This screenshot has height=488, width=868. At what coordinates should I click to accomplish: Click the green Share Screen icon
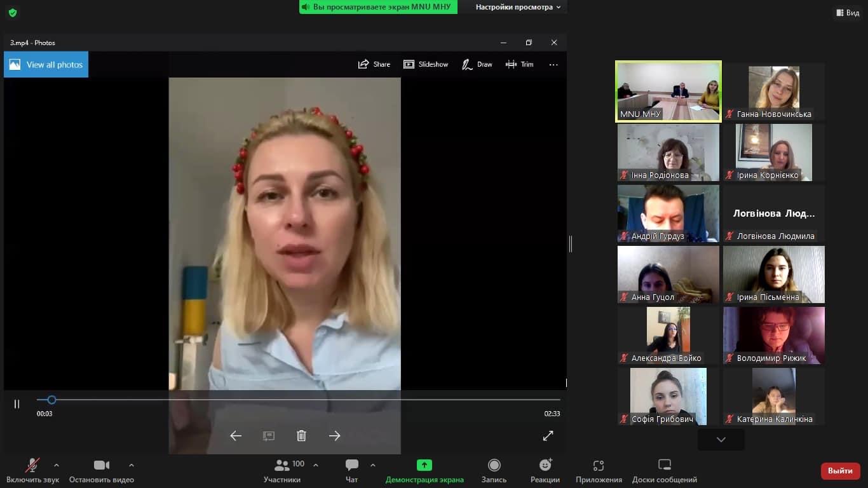point(424,465)
